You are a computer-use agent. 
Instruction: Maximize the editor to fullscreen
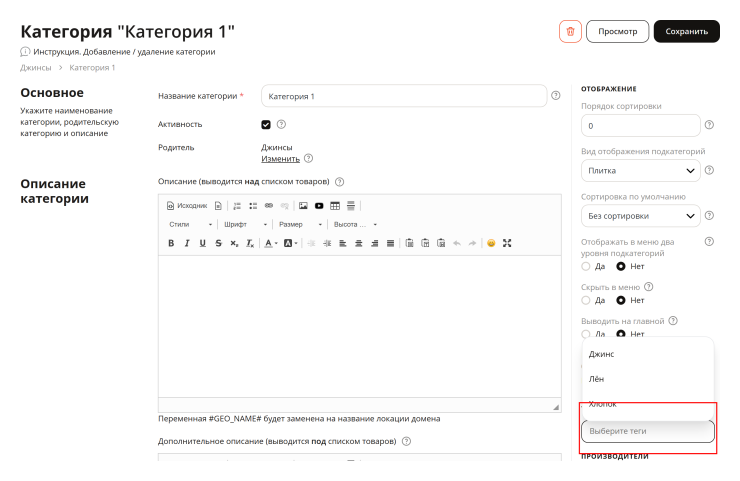[x=507, y=243]
